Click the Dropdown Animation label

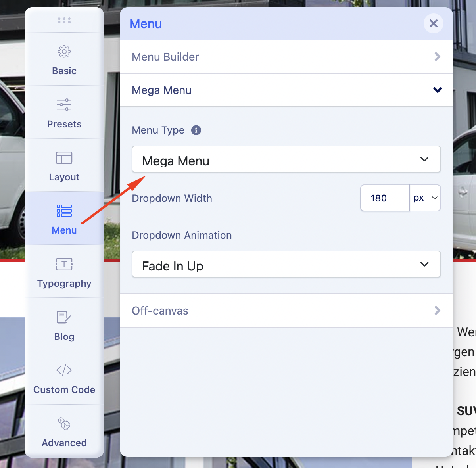click(x=182, y=235)
